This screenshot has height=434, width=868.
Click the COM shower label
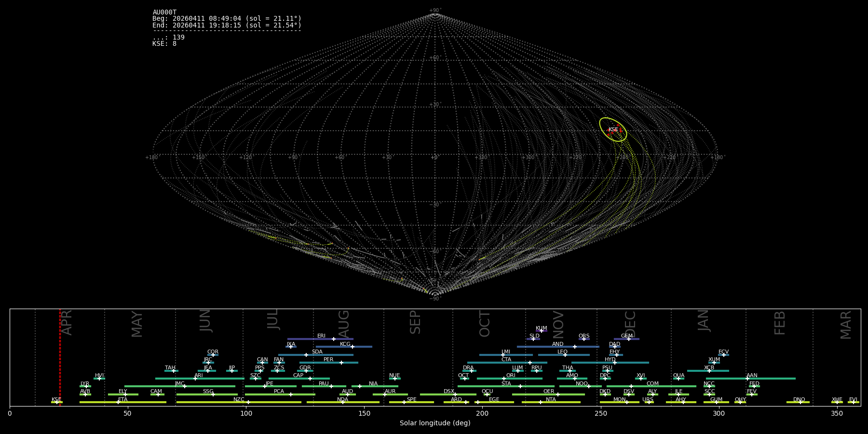point(652,384)
